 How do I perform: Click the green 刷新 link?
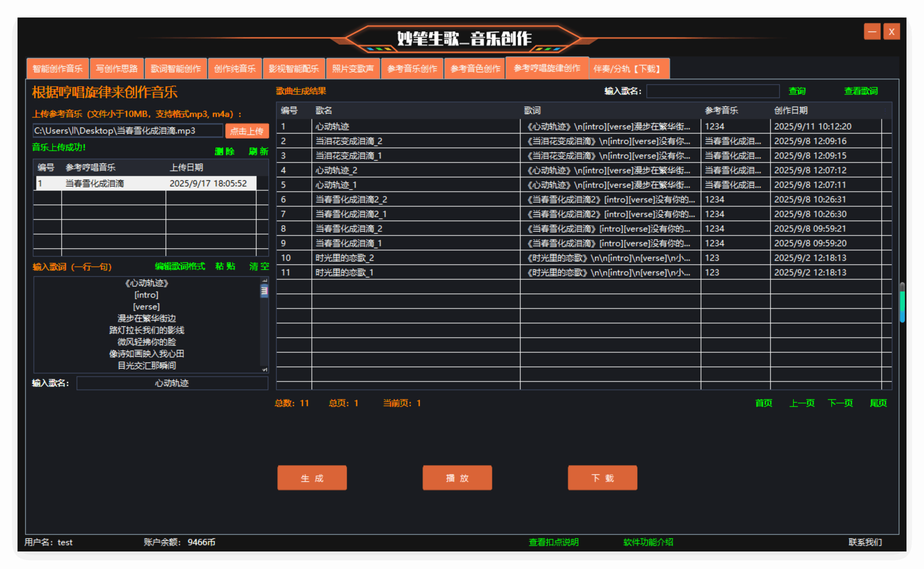coord(258,151)
